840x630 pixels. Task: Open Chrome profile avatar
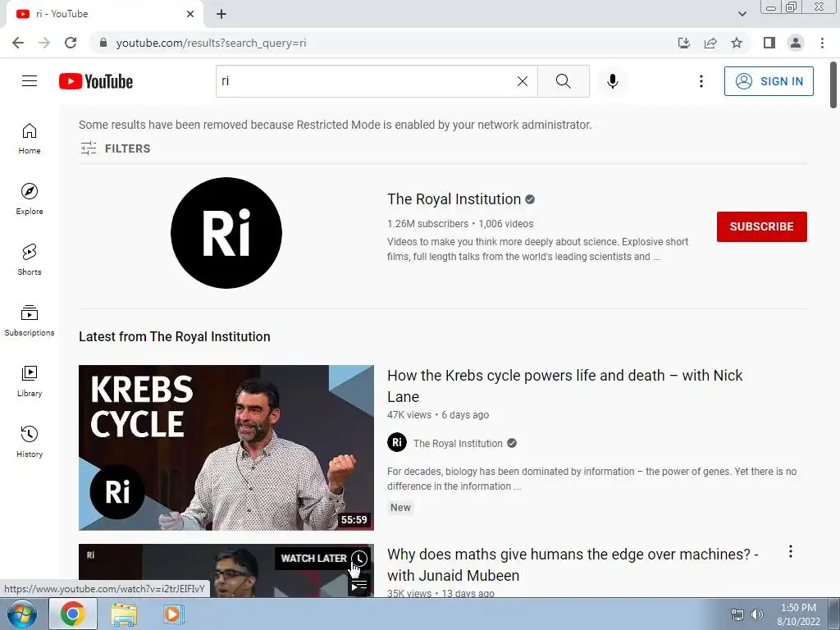pyautogui.click(x=796, y=43)
